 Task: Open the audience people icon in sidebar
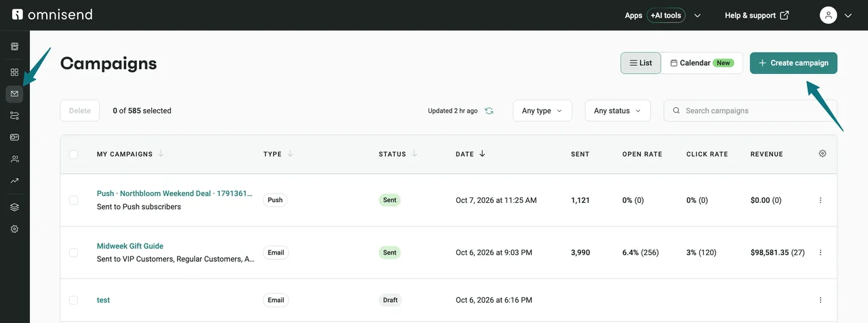tap(15, 159)
